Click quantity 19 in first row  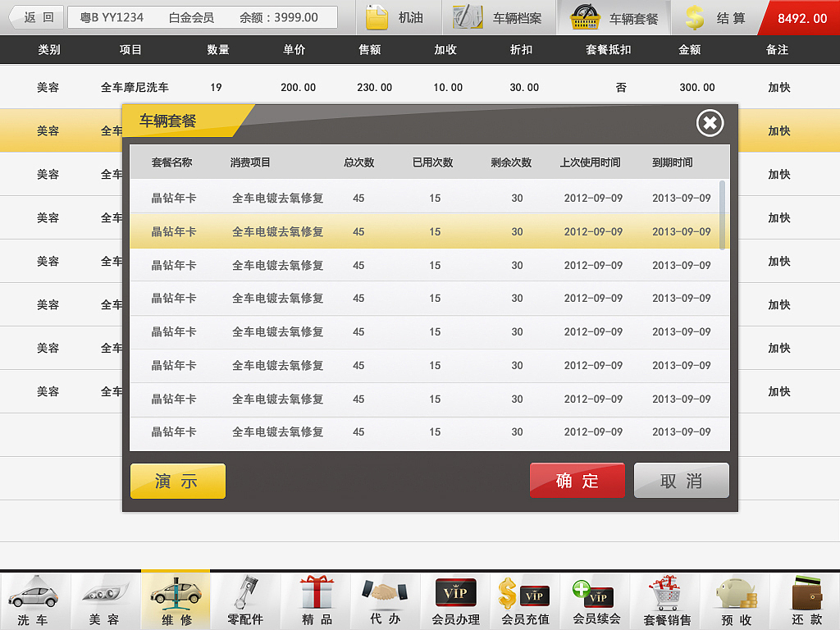pos(216,87)
